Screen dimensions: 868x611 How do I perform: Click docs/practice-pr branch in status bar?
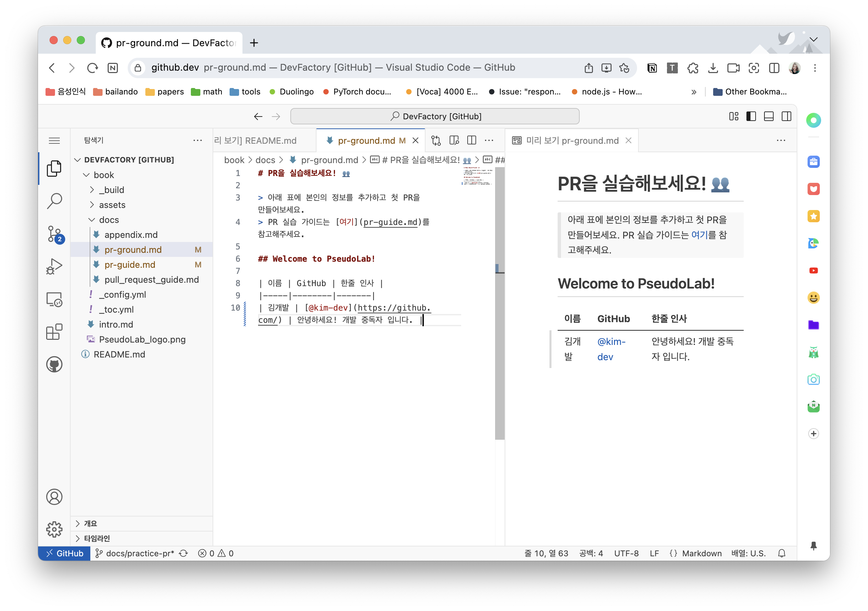[140, 553]
